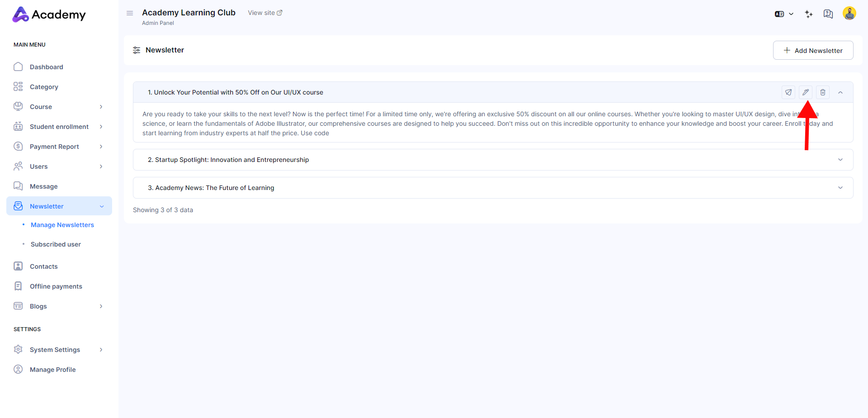Open the Dashboard menu item
868x418 pixels.
coord(47,67)
